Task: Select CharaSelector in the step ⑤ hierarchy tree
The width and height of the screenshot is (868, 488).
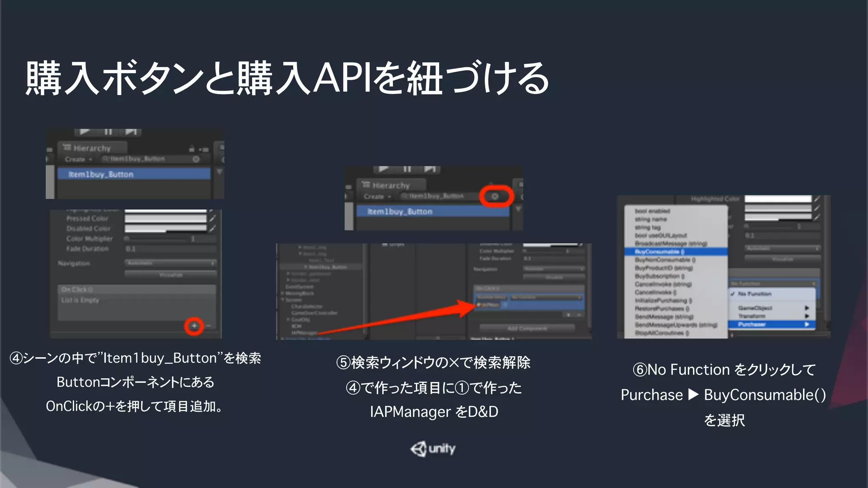Action: coord(307,306)
